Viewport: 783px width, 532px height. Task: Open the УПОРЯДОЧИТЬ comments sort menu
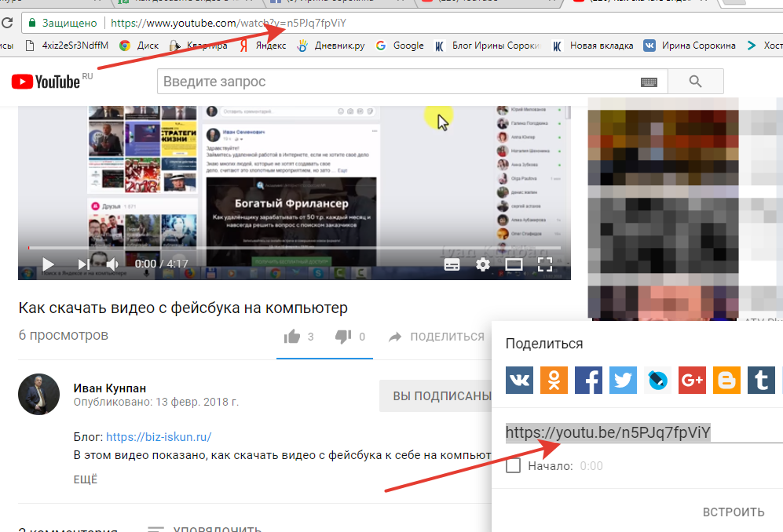pyautogui.click(x=205, y=528)
